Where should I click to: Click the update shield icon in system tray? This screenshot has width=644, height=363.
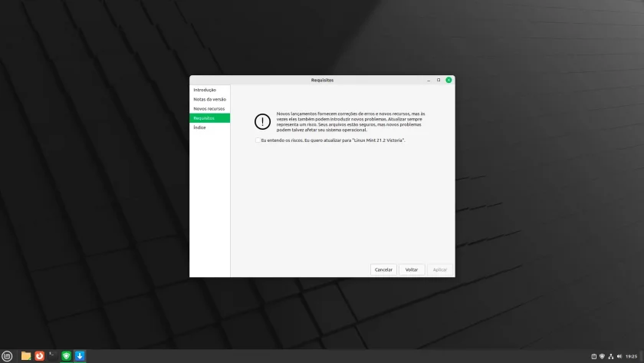tap(602, 356)
